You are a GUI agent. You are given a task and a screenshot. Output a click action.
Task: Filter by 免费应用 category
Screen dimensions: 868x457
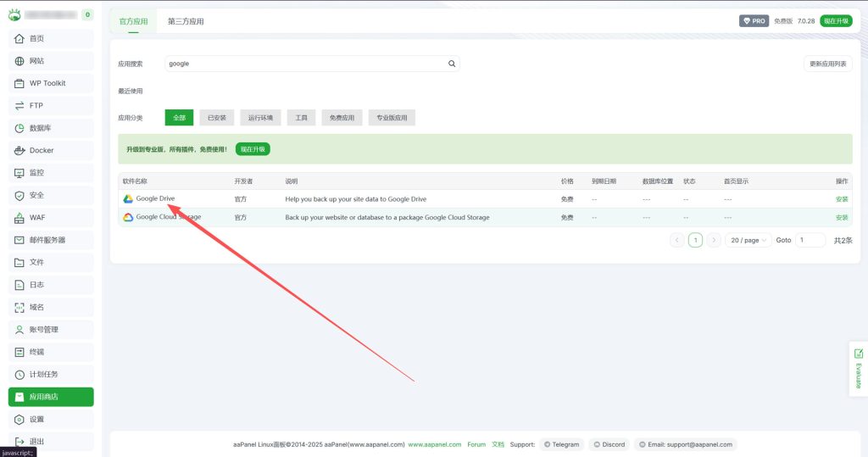(342, 118)
